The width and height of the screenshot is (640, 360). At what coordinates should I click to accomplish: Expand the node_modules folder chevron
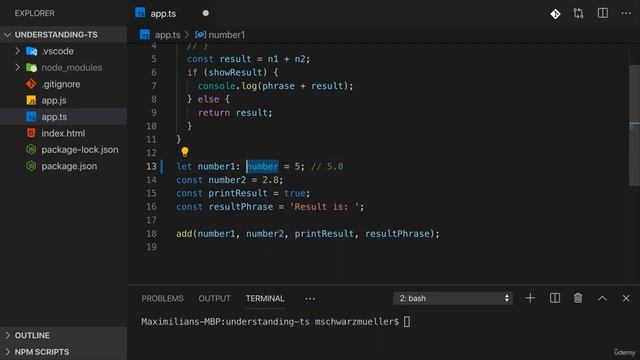point(17,67)
